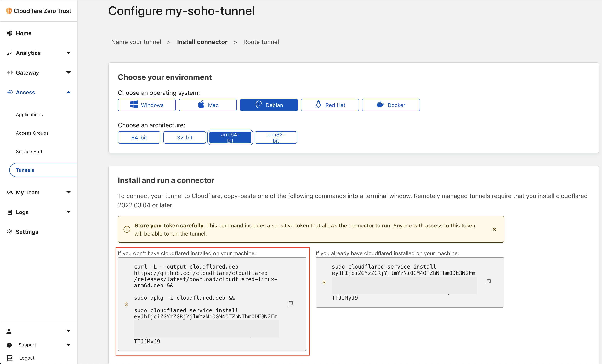The image size is (602, 364).
Task: Go to Name your tunnel step
Action: click(x=136, y=42)
